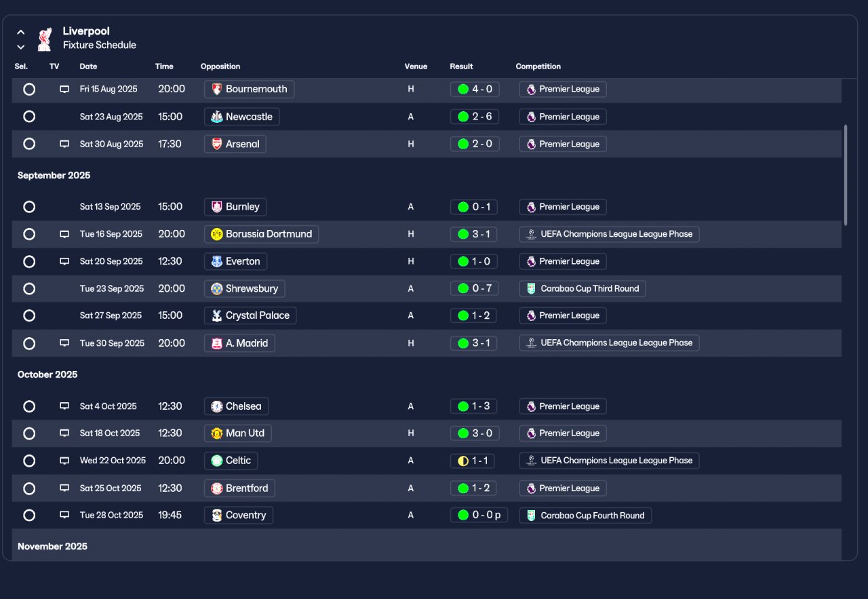This screenshot has width=868, height=599.
Task: Open Premier League link on Bournemouth row
Action: point(563,89)
